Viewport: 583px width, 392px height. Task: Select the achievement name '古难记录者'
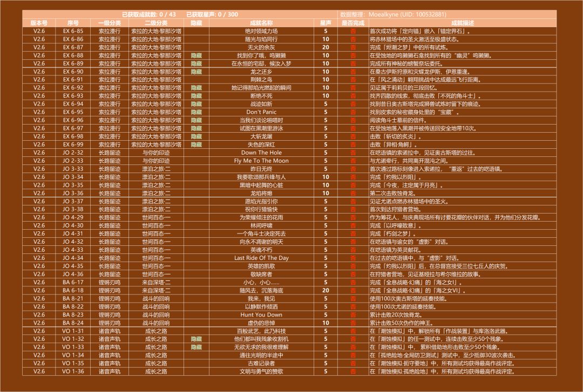261,363
